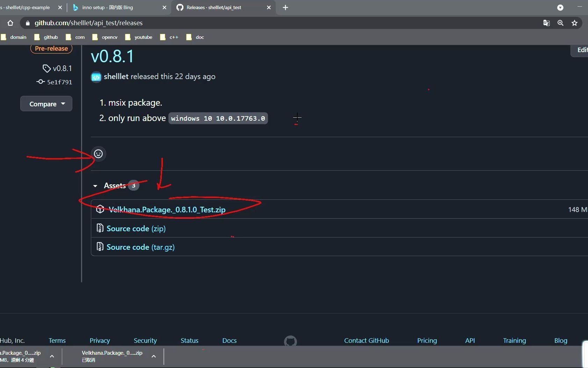This screenshot has height=368, width=588.
Task: Collapse the Assets section triangle
Action: tap(95, 186)
